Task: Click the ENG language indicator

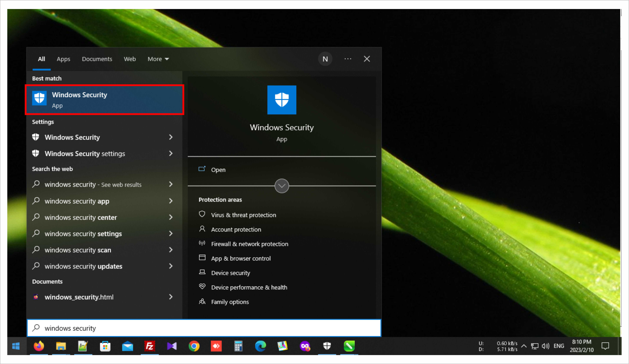Action: click(x=559, y=346)
